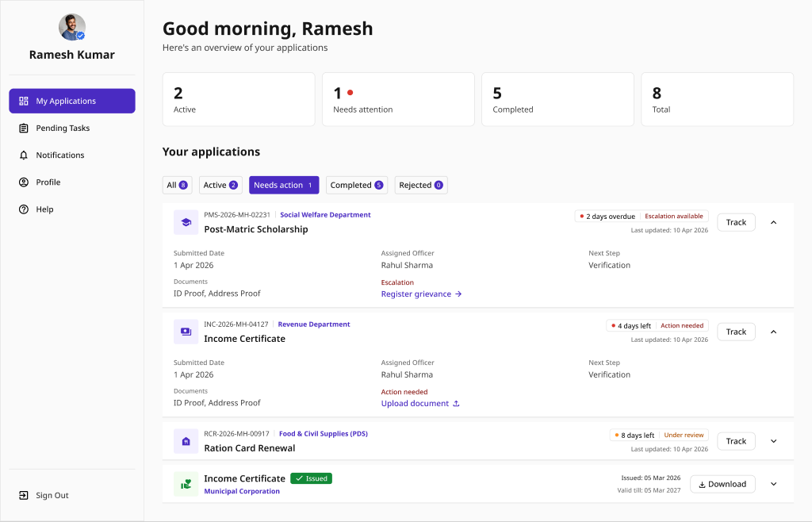The image size is (812, 522).
Task: Sign Out of the portal
Action: 72,495
